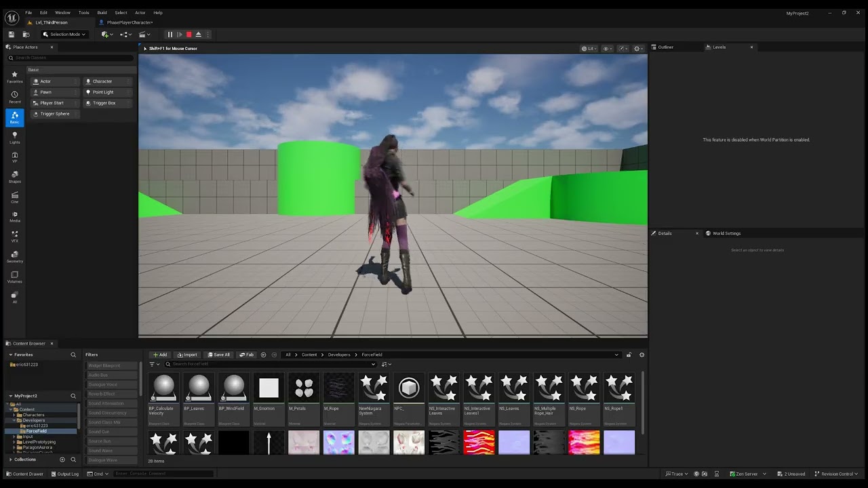Open viewport settings gear icon
This screenshot has height=488, width=868.
[x=637, y=49]
